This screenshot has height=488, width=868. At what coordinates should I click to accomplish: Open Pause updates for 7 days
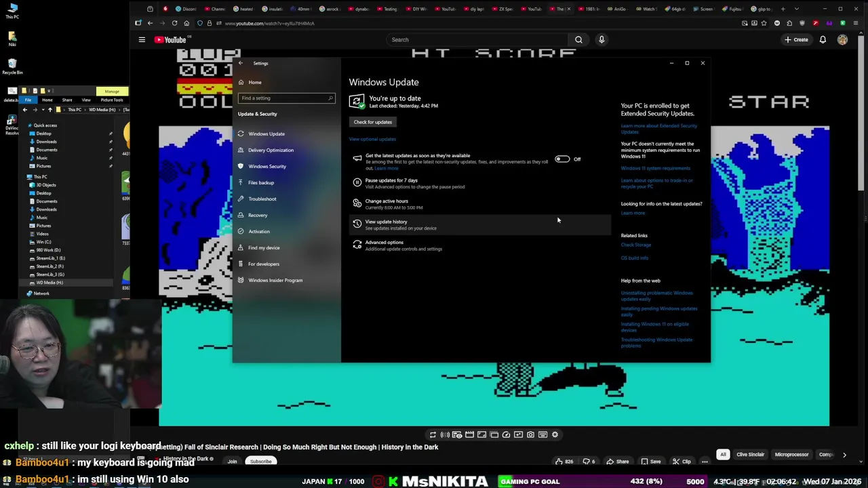click(479, 183)
